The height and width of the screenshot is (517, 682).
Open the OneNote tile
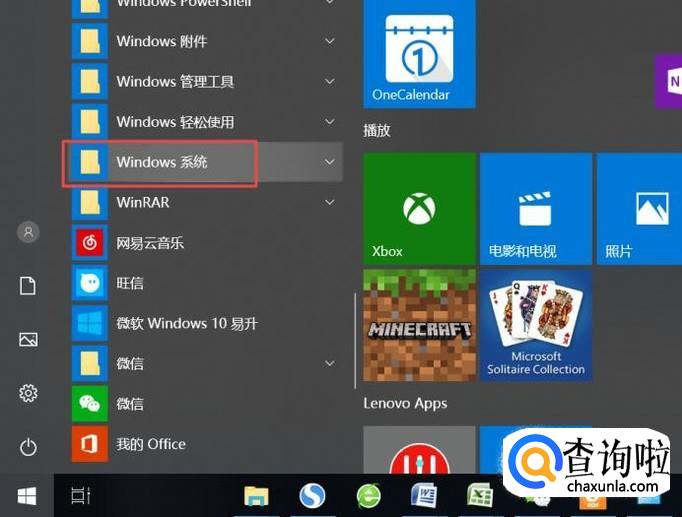[x=669, y=81]
